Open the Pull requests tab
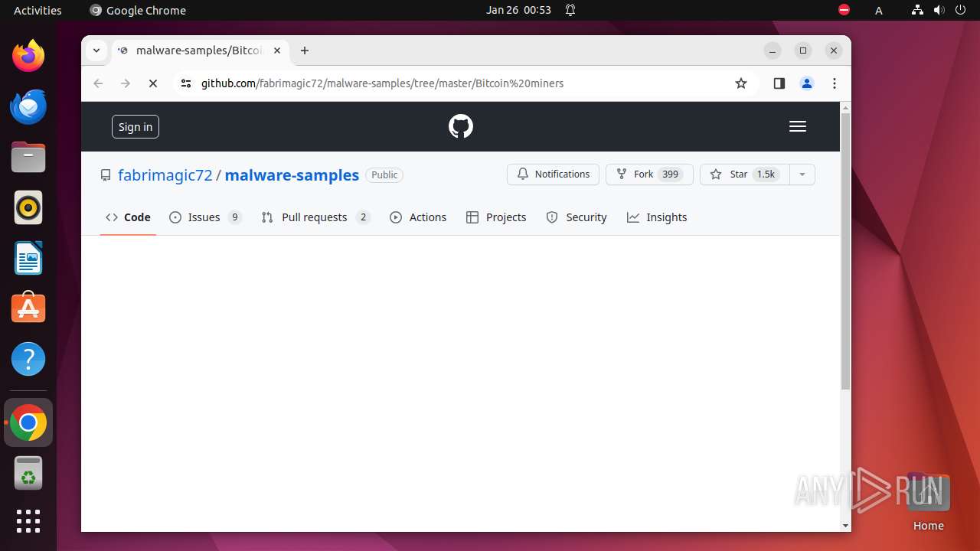This screenshot has width=980, height=551. point(315,217)
